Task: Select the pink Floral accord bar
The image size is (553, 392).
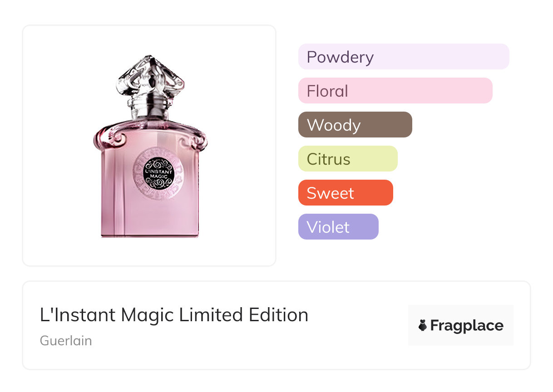Action: tap(395, 91)
